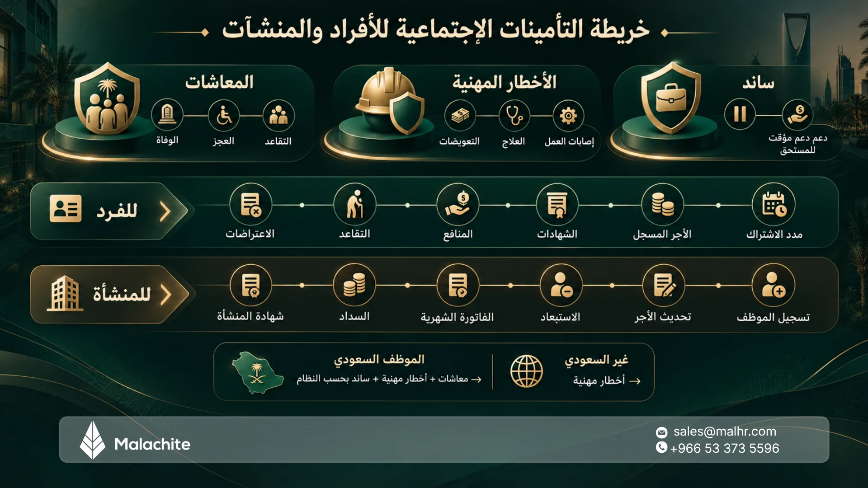Viewport: 868px width, 488px height.
Task: Click the الاعتراضات label
Action: [x=250, y=234]
